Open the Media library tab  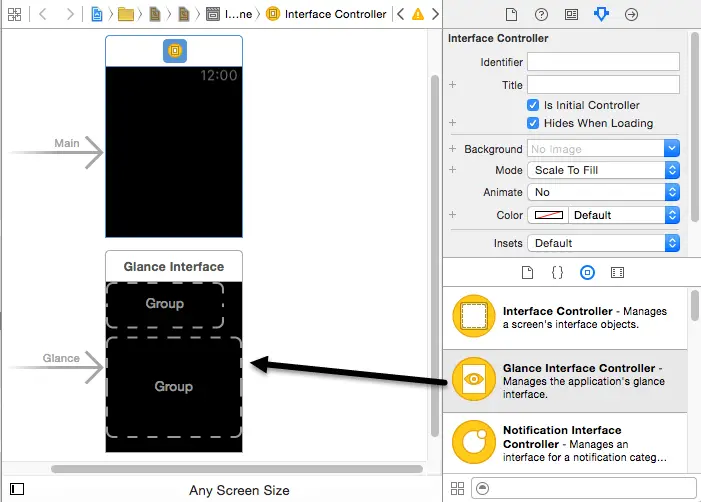(x=617, y=272)
